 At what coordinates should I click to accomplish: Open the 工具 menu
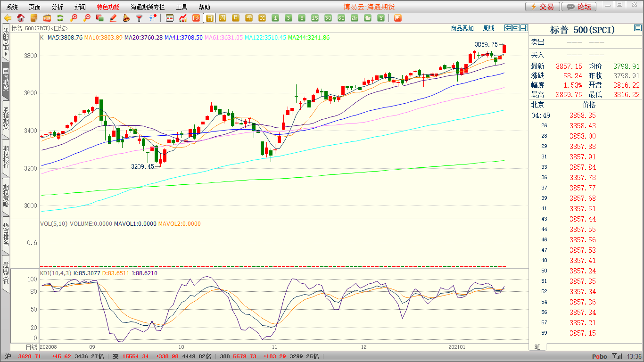[182, 7]
